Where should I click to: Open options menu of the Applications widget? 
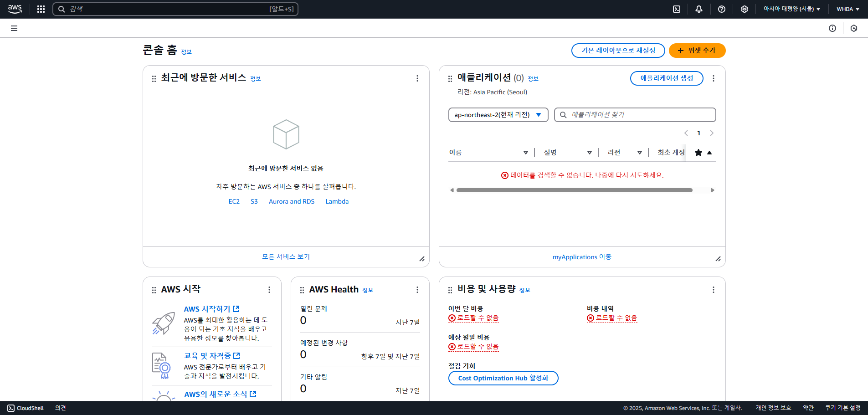click(x=714, y=78)
